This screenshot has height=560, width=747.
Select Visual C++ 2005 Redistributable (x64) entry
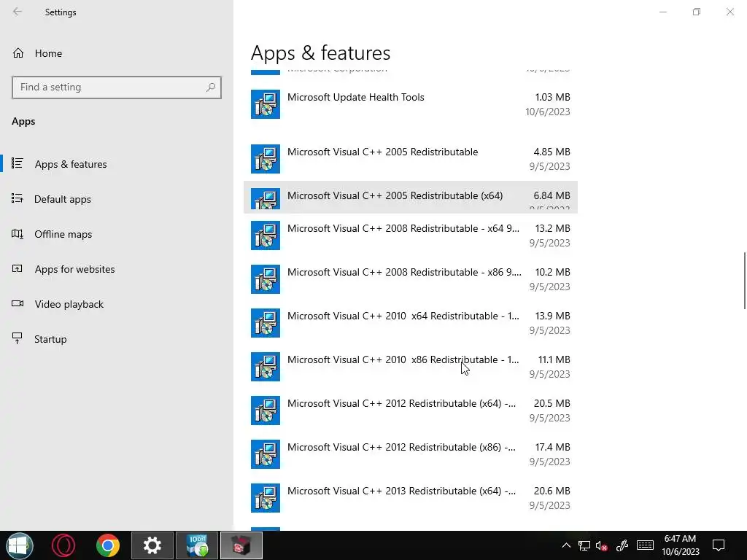[410, 197]
